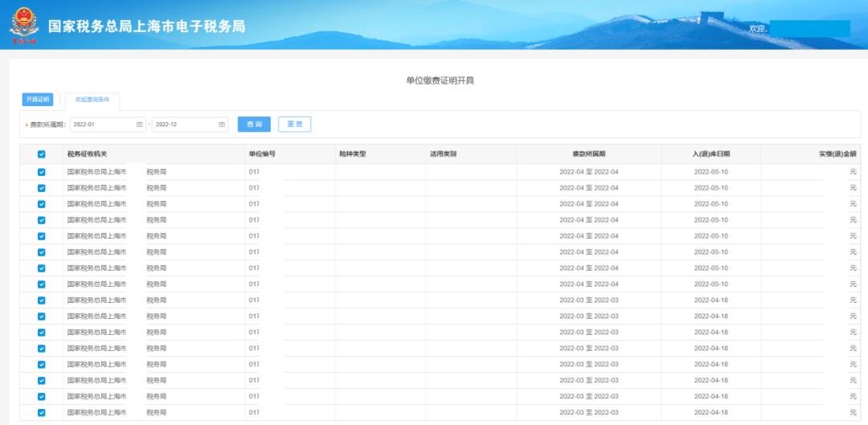Click the 税务征收机关 column header
Image resolution: width=868 pixels, height=425 pixels.
click(x=87, y=153)
